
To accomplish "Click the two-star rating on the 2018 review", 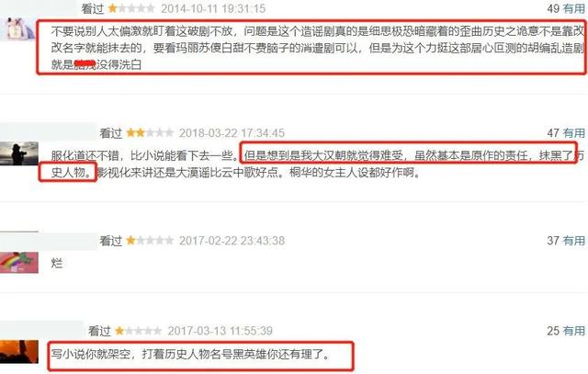I will pos(150,133).
